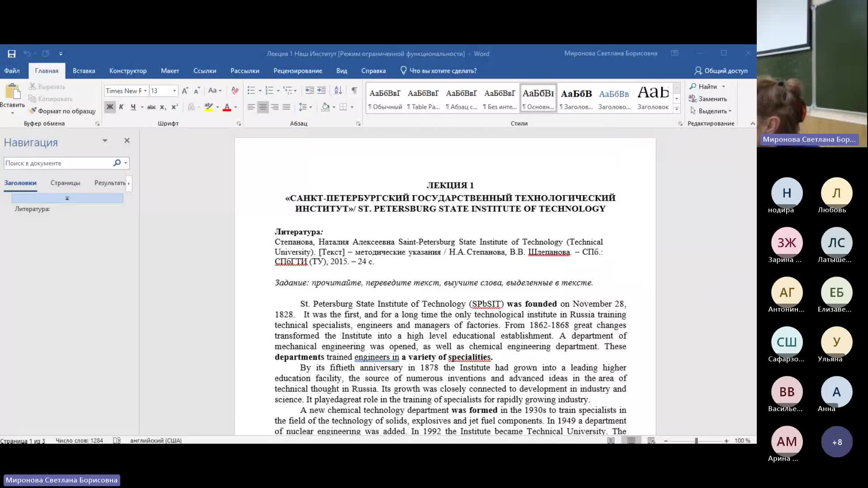Decrease font size with the shrink font icon

point(197,91)
